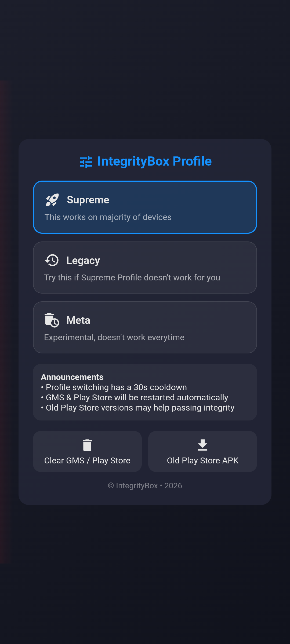Tap "Experimental, doesn't work everytime" description

114,337
